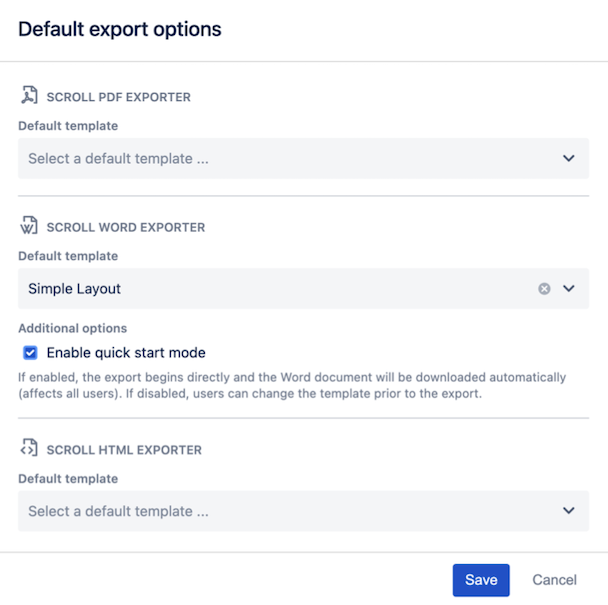608x605 pixels.
Task: Click the 'Default export options' dialog title
Action: click(x=120, y=29)
